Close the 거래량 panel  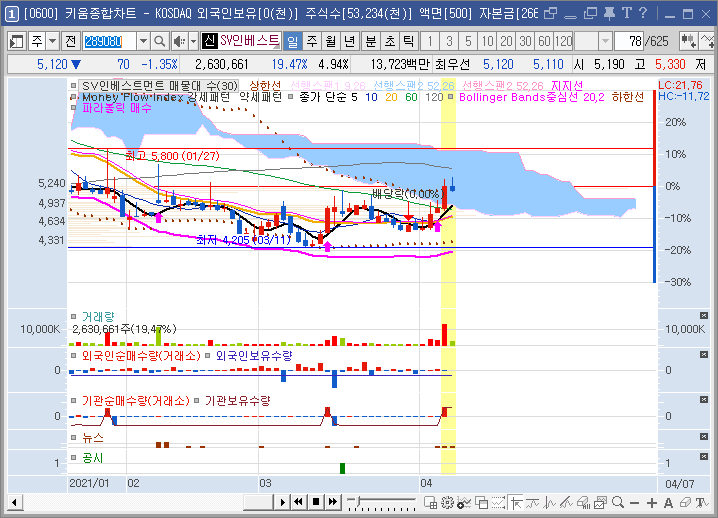click(704, 316)
